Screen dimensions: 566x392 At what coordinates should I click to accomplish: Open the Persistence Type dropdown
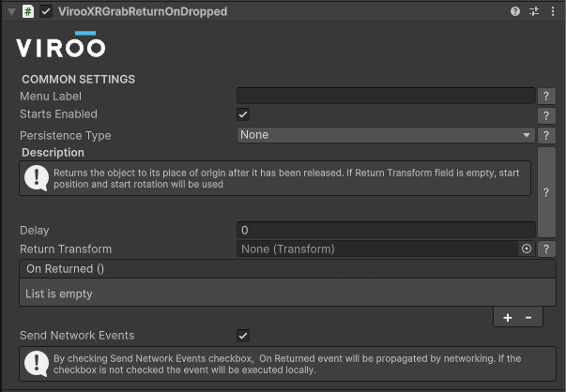pyautogui.click(x=385, y=135)
